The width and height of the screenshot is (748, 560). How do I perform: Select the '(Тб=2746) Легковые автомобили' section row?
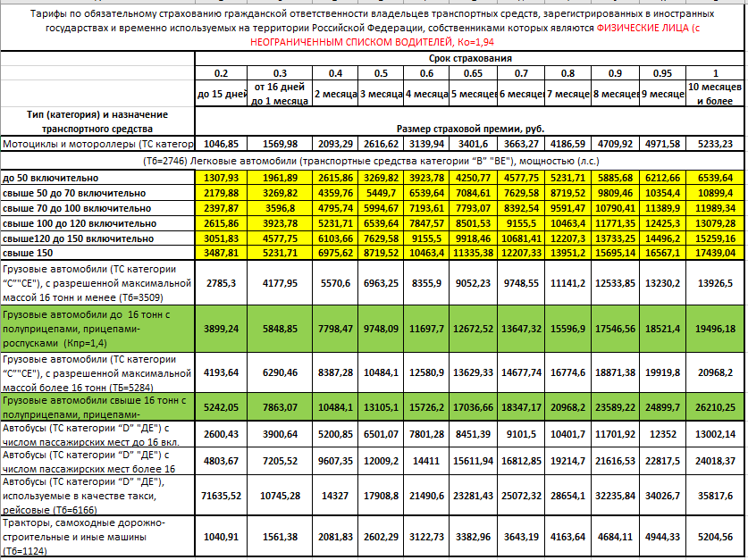[373, 161]
